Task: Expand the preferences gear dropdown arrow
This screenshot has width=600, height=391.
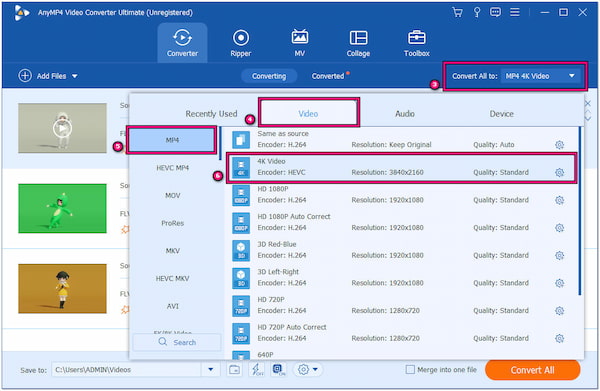Action: tap(315, 370)
